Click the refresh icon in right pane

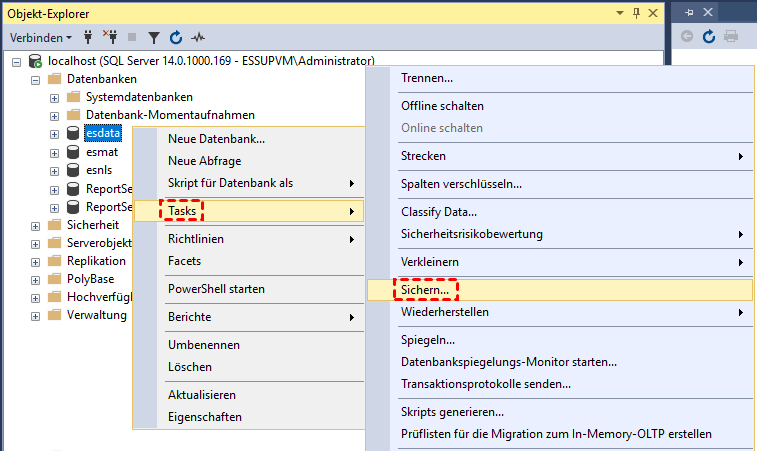pyautogui.click(x=709, y=37)
